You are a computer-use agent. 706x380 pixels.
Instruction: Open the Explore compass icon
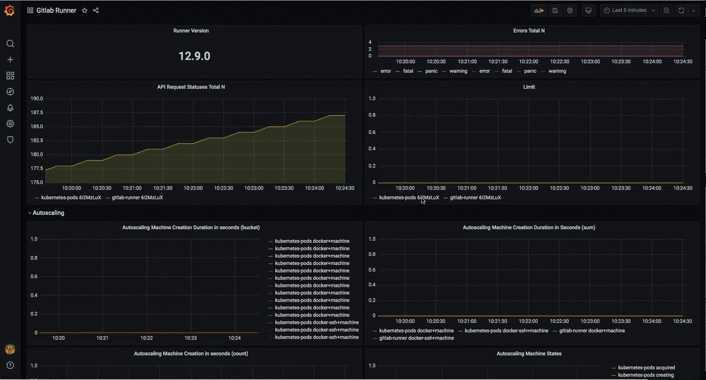click(10, 92)
